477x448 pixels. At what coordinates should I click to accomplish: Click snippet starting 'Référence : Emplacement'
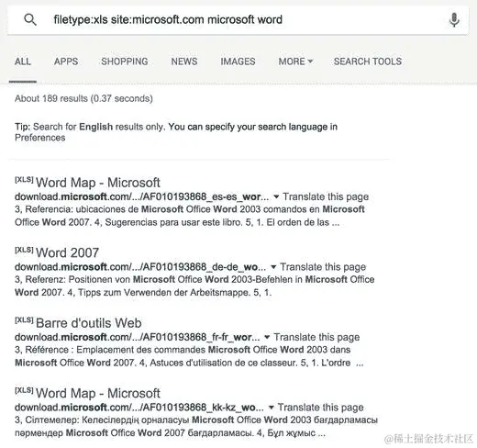pos(189,356)
